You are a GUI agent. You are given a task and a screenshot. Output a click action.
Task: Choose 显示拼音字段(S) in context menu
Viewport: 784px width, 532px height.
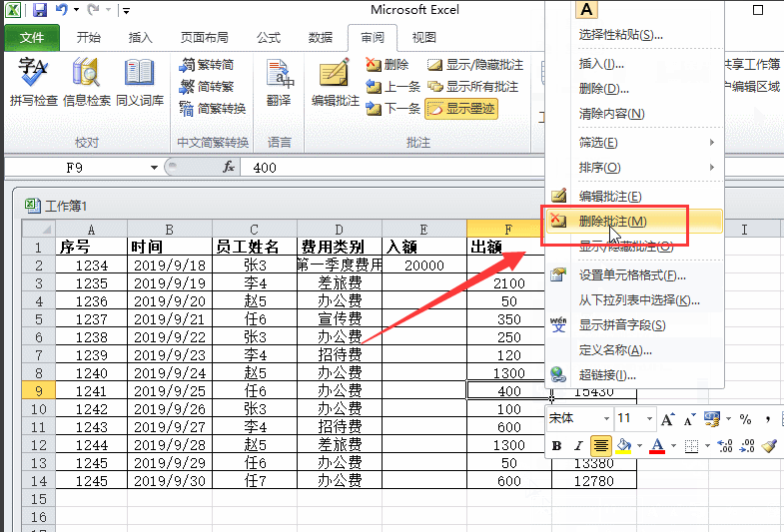pos(634,325)
